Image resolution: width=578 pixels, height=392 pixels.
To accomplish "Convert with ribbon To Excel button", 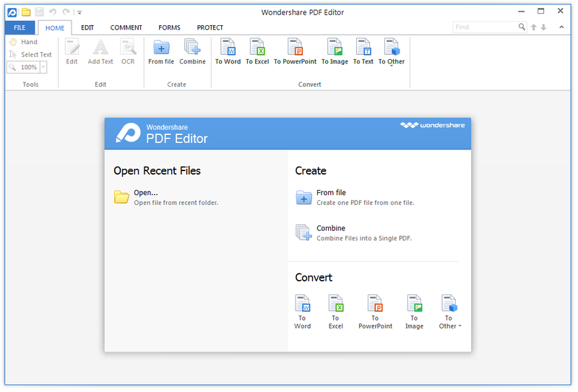I will click(x=257, y=51).
